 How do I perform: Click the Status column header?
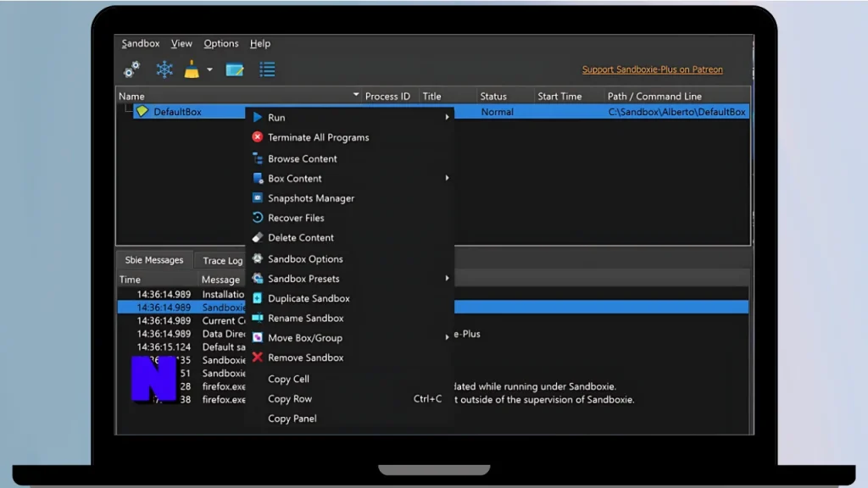[505, 97]
